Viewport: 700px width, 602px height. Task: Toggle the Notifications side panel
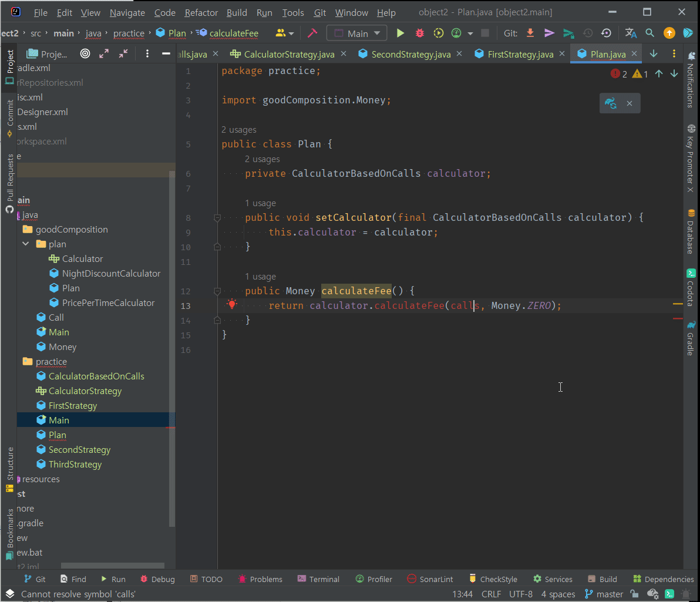click(x=691, y=80)
